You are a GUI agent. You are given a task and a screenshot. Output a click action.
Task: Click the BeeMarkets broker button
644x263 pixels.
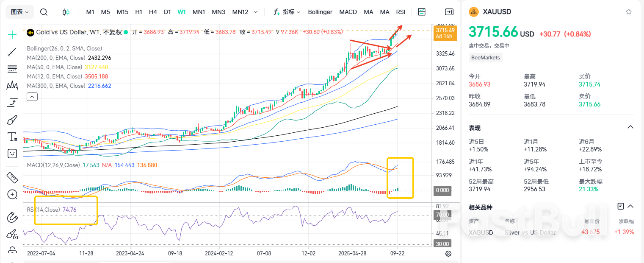click(485, 57)
